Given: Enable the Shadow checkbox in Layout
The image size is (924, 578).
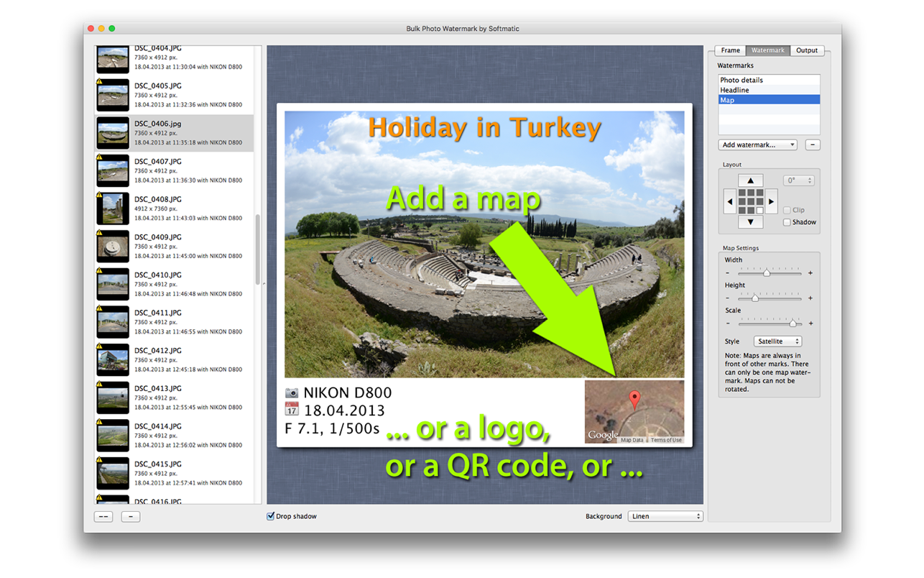Looking at the screenshot, I should [787, 222].
